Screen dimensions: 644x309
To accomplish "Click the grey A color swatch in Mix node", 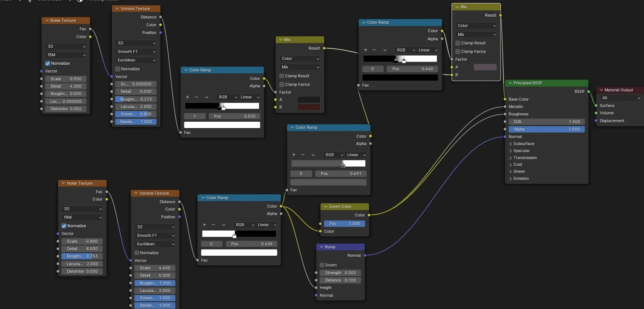I will tap(485, 67).
